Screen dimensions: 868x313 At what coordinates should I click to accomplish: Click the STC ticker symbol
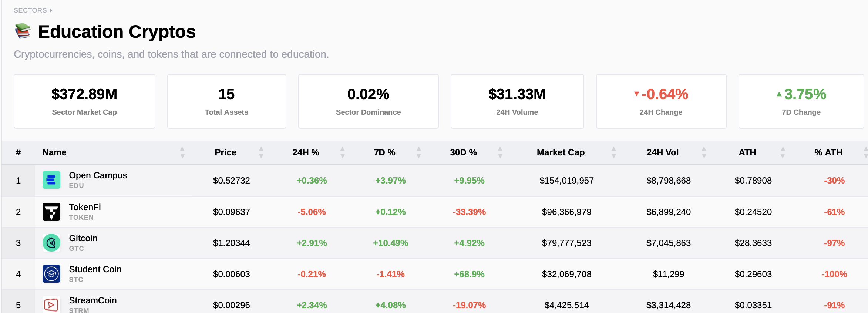(x=76, y=280)
